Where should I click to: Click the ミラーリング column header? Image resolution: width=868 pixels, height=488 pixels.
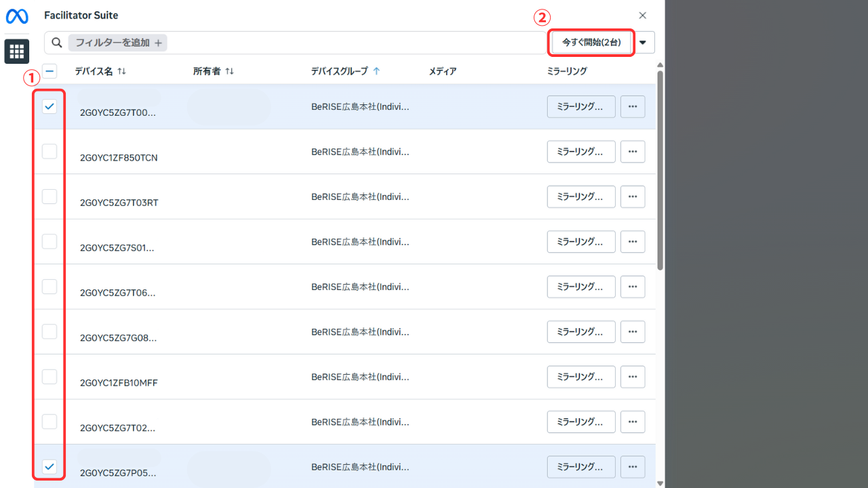[x=566, y=71]
